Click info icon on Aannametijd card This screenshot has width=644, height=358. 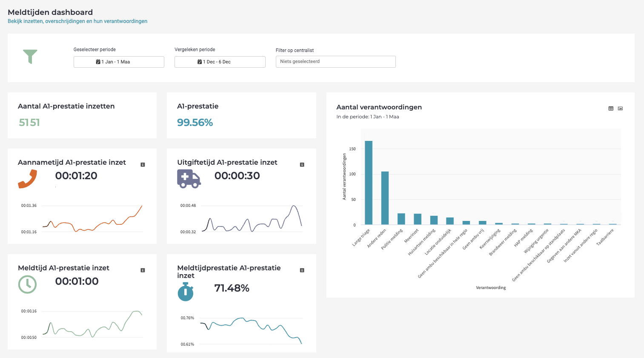[143, 165]
